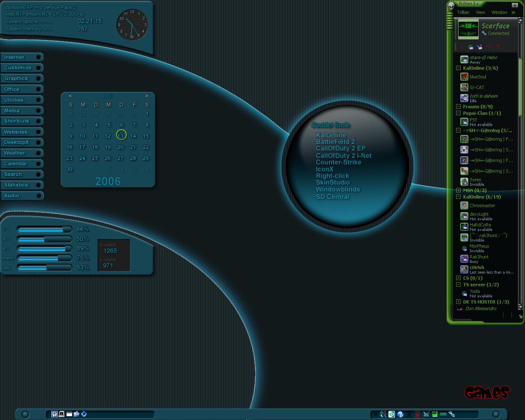Open the Window menu in Trillian
The height and width of the screenshot is (420, 525).
coord(499,12)
